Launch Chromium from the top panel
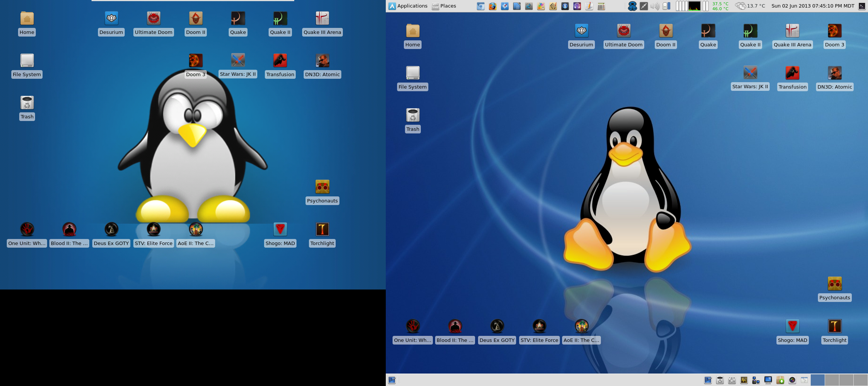The image size is (868, 386). coord(481,6)
